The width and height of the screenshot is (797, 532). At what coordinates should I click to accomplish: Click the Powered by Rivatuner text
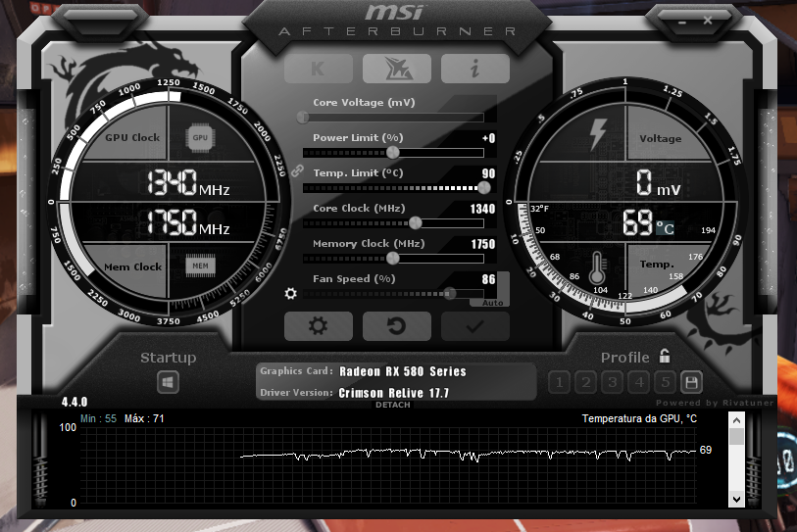[x=715, y=403]
